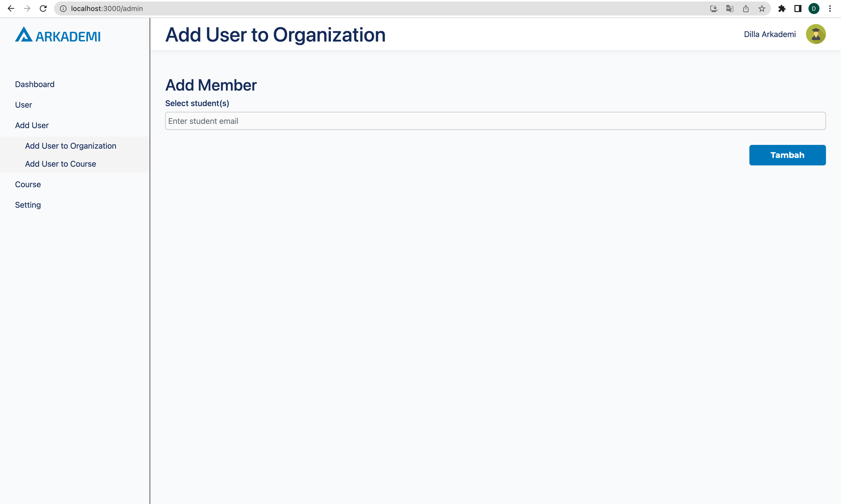
Task: Select Add User to Course
Action: [61, 164]
